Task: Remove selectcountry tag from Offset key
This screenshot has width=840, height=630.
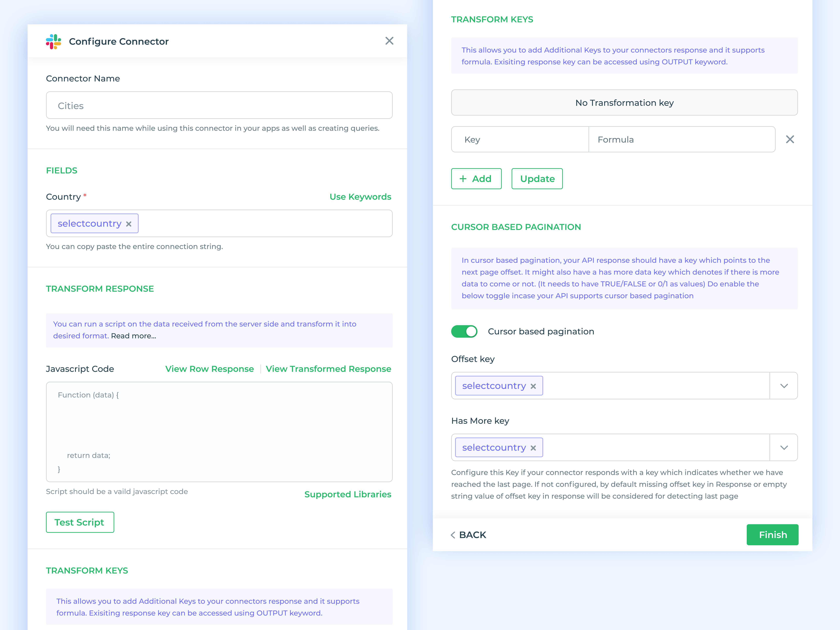Action: (533, 386)
